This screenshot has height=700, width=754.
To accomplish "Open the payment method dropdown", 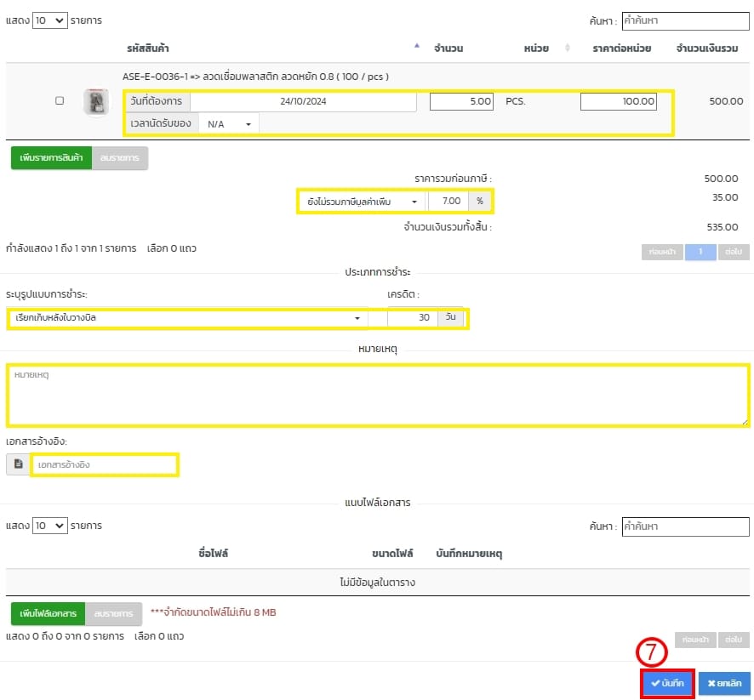I will 187,319.
